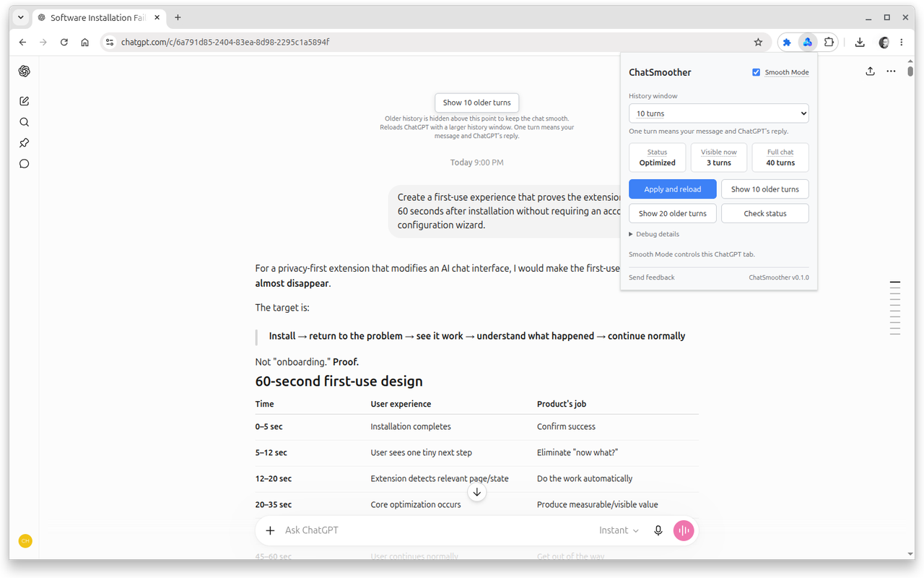Viewport: 924px width, 578px height.
Task: Open the conversation three-dot options menu
Action: click(891, 71)
